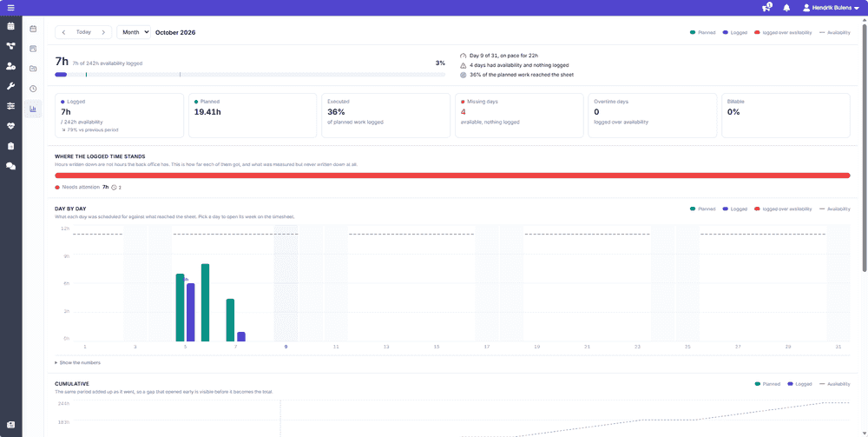Open the folder icon in the light sidebar
Image resolution: width=868 pixels, height=437 pixels.
pos(33,68)
